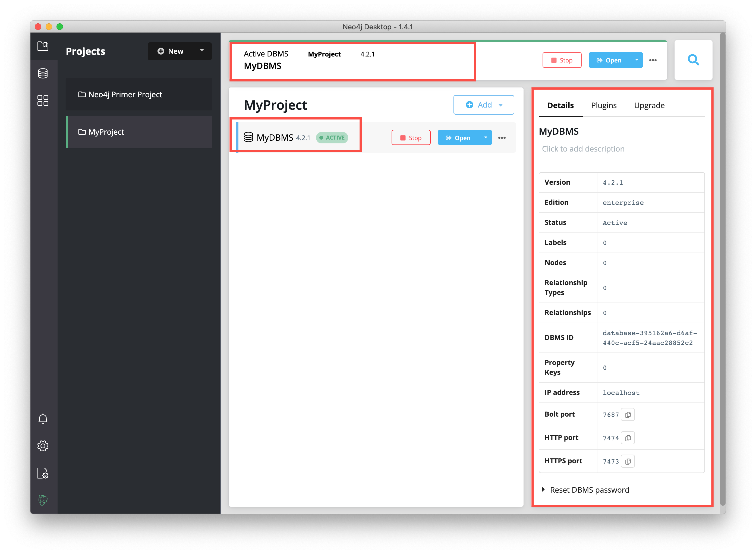
Task: Switch to the Upgrade tab
Action: click(649, 105)
